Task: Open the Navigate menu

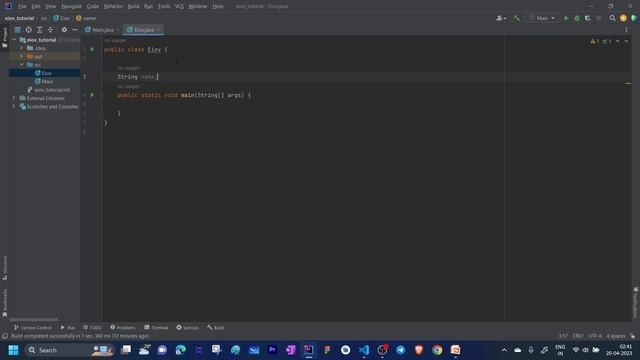Action: pyautogui.click(x=71, y=6)
